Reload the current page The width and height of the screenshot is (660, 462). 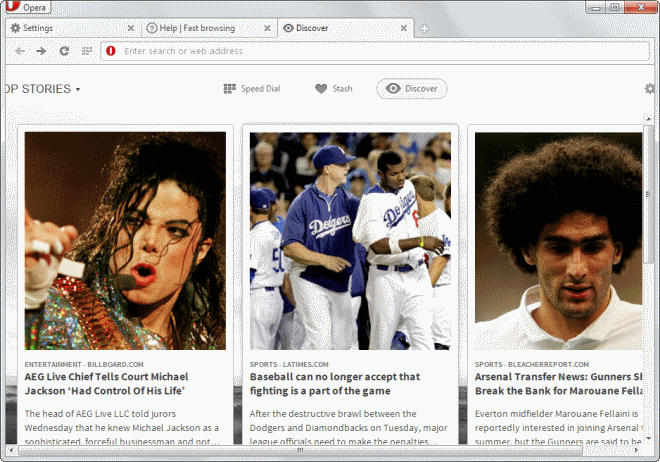pyautogui.click(x=64, y=50)
